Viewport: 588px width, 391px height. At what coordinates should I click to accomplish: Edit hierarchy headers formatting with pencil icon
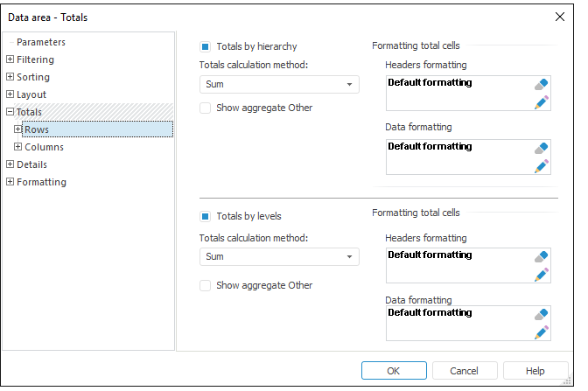[x=542, y=103]
